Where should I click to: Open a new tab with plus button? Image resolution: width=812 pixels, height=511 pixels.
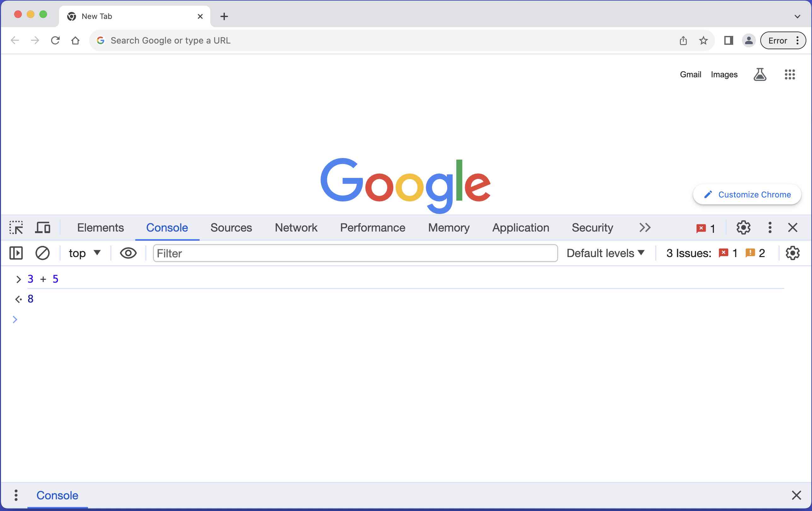pyautogui.click(x=224, y=16)
